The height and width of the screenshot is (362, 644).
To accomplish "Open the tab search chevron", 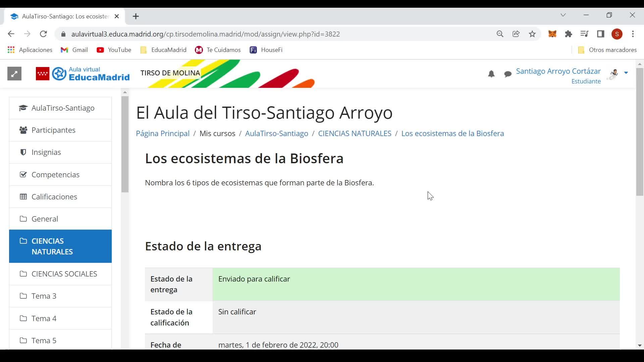I will click(563, 15).
